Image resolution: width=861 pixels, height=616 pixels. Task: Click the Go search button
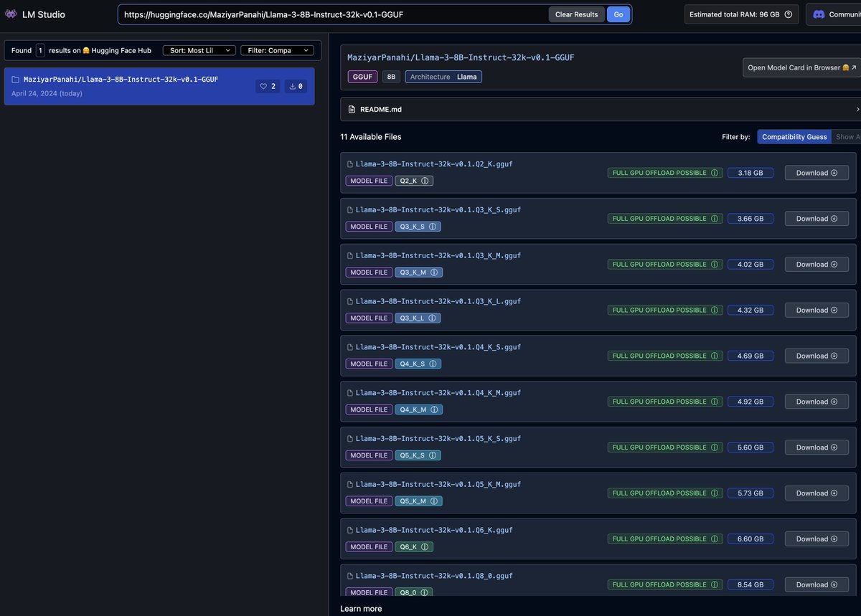click(x=618, y=14)
